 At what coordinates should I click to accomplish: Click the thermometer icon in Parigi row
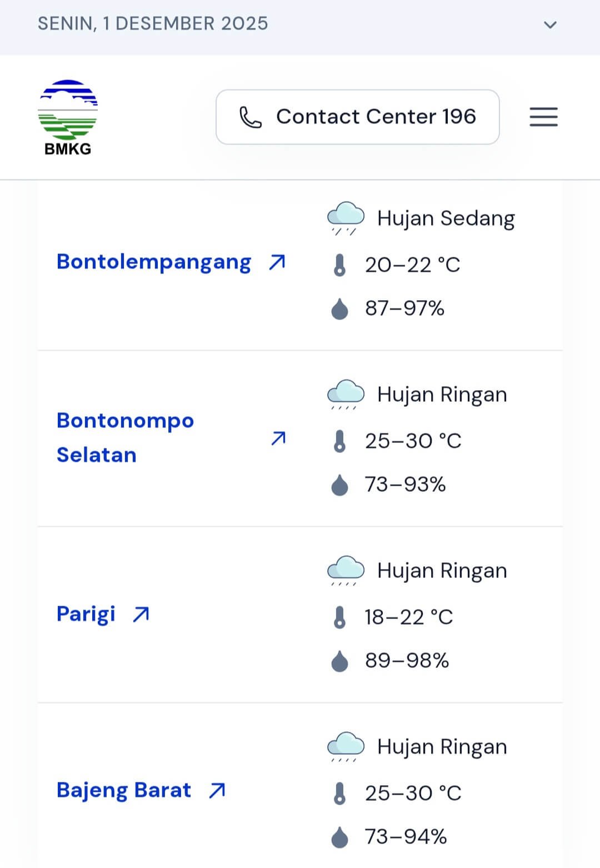pyautogui.click(x=339, y=617)
